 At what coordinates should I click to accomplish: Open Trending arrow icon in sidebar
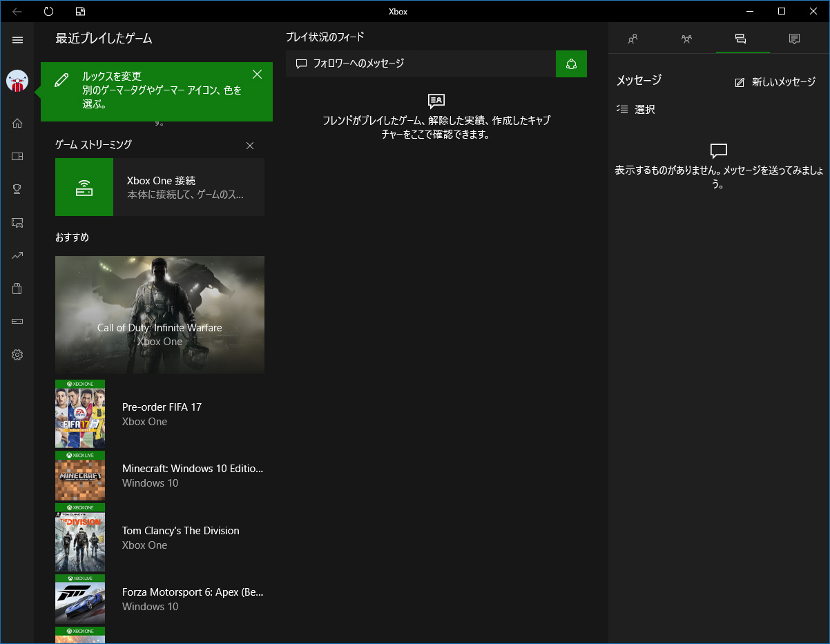tap(17, 255)
